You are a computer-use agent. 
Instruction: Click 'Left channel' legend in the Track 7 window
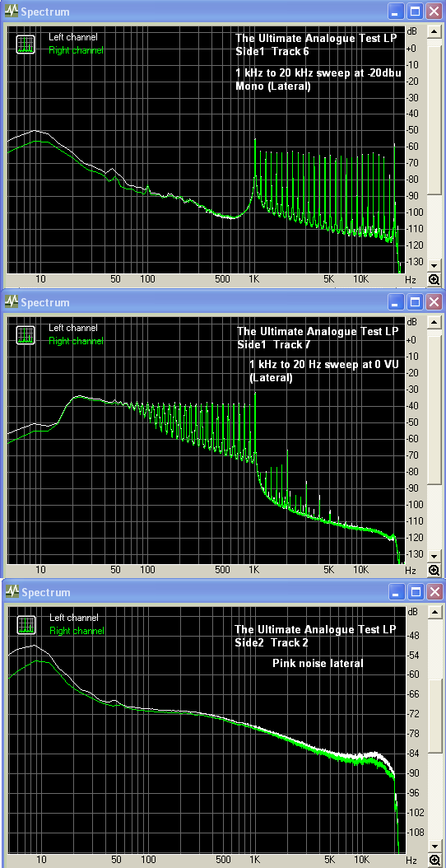tap(73, 329)
